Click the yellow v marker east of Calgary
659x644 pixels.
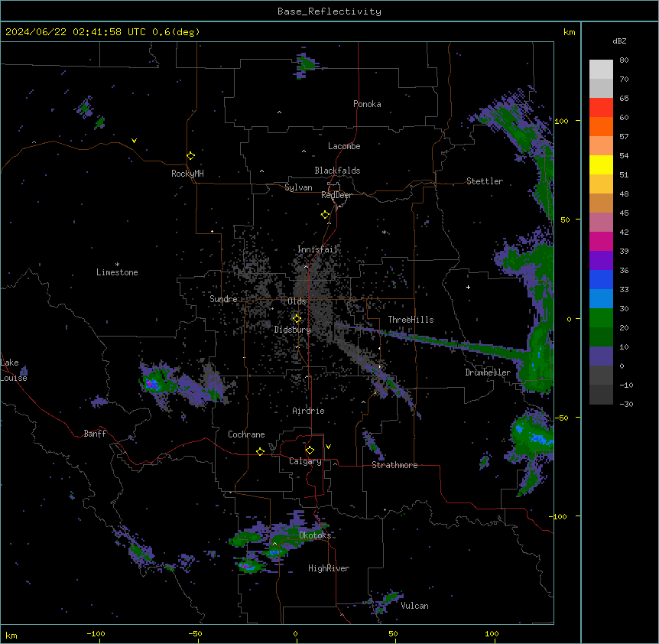(x=328, y=447)
